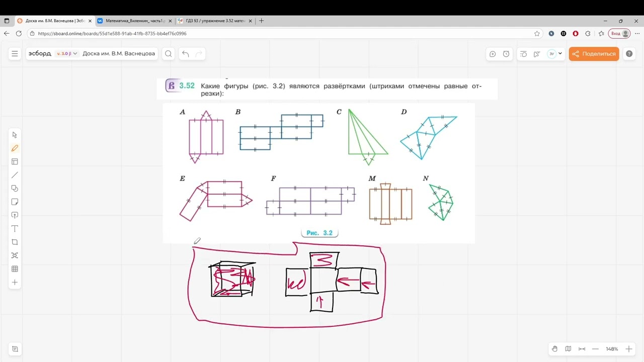Image resolution: width=644 pixels, height=362 pixels.
Task: Select the frame crop tool
Action: coord(15,242)
